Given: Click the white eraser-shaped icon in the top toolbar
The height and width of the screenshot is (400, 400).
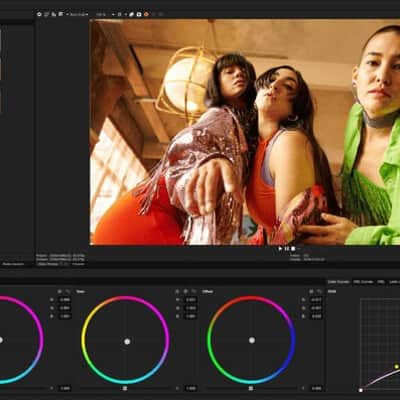Looking at the screenshot, I should [131, 14].
